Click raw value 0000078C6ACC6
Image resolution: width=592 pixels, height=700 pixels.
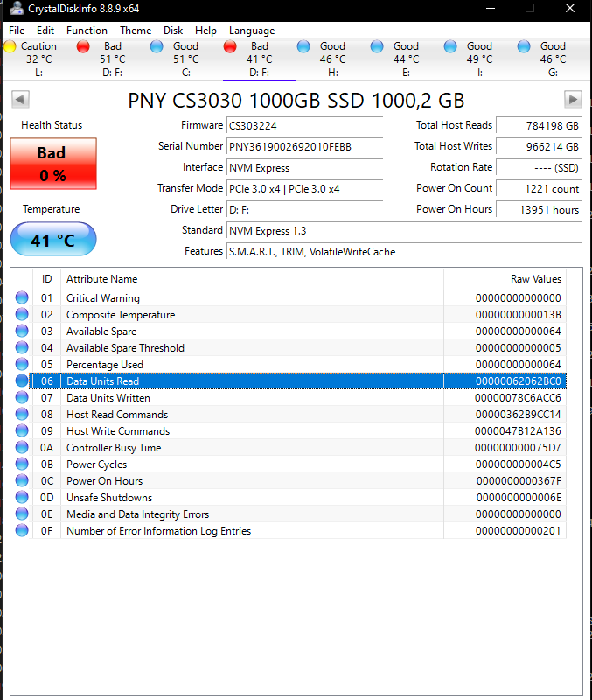(x=518, y=398)
